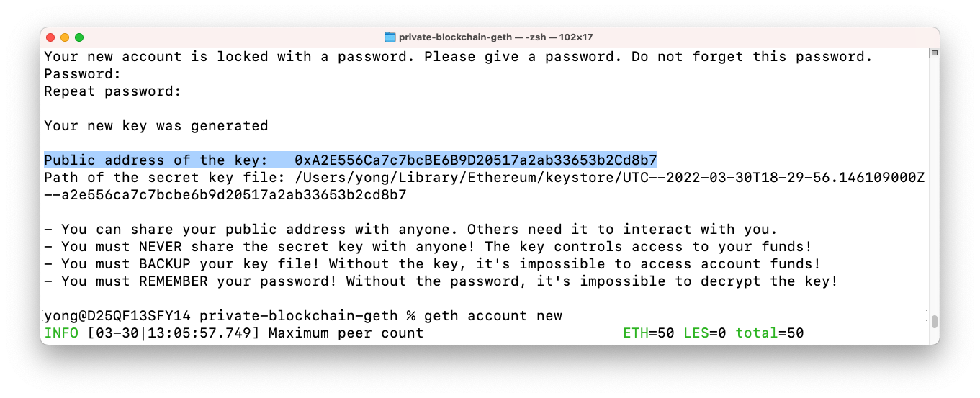Click the green full-screen window button
980x398 pixels.
[79, 37]
